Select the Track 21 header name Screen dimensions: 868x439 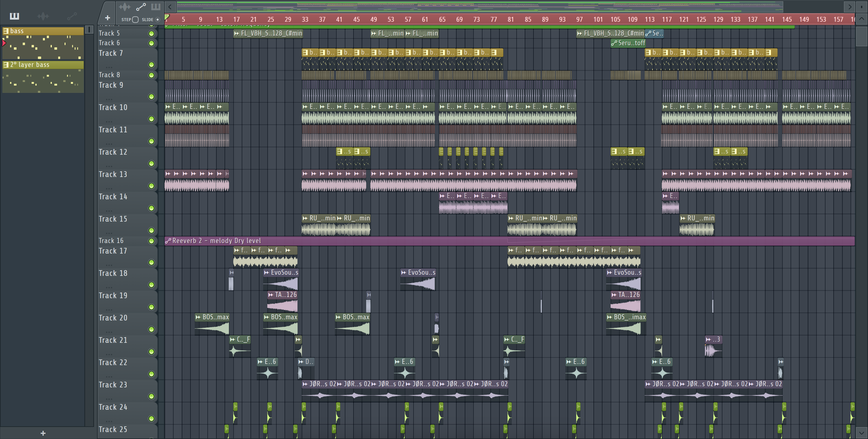113,340
